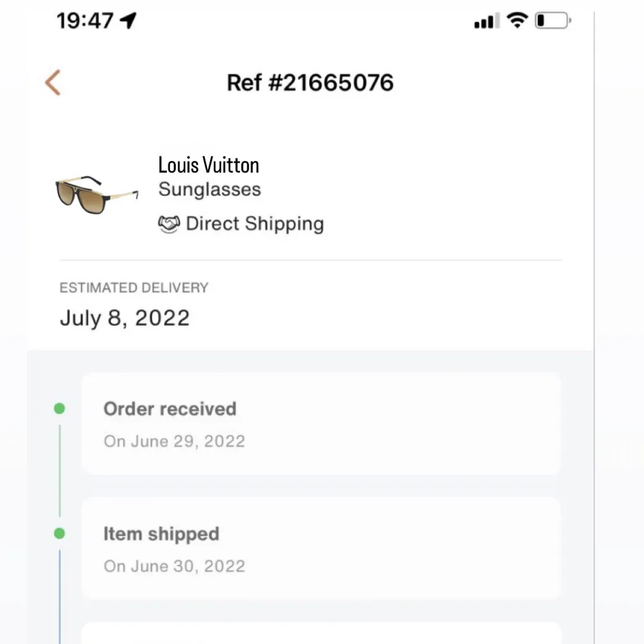Image resolution: width=644 pixels, height=644 pixels.
Task: Open the sunglasses product thumbnail
Action: pos(97,191)
